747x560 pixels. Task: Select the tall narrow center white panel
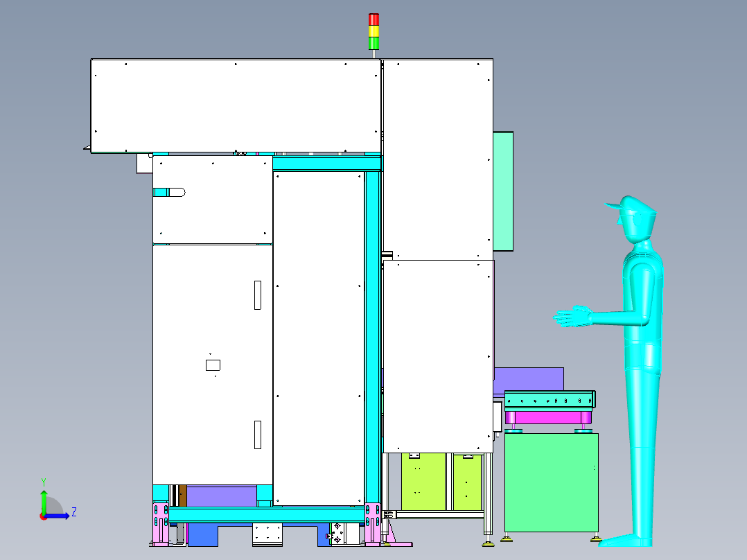click(319, 338)
